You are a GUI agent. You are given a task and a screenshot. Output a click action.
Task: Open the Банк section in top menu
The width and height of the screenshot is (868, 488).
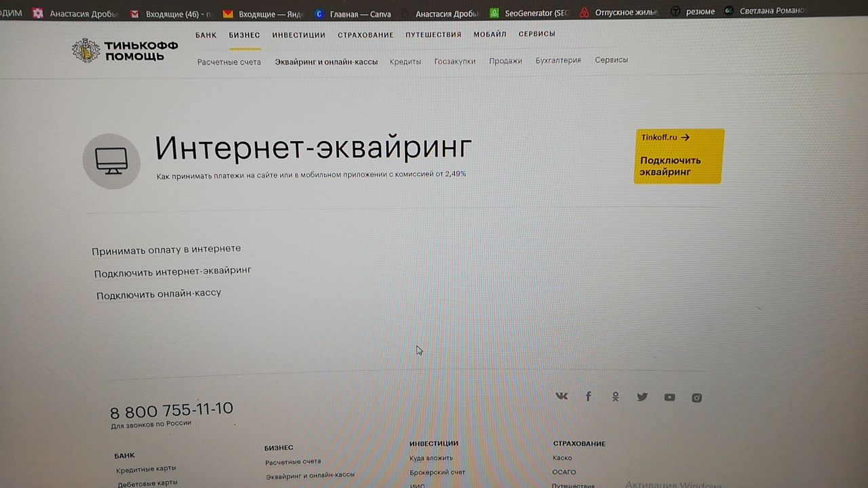(206, 35)
